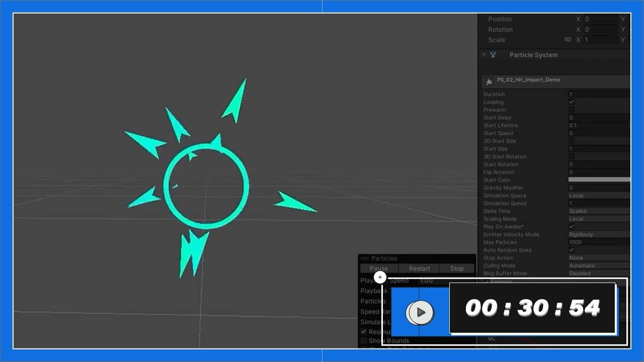
Task: Click the Max Particles value field
Action: coord(599,242)
